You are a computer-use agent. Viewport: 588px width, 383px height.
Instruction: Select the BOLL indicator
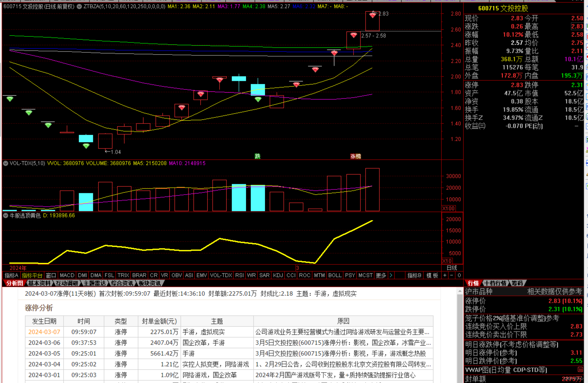(x=335, y=275)
